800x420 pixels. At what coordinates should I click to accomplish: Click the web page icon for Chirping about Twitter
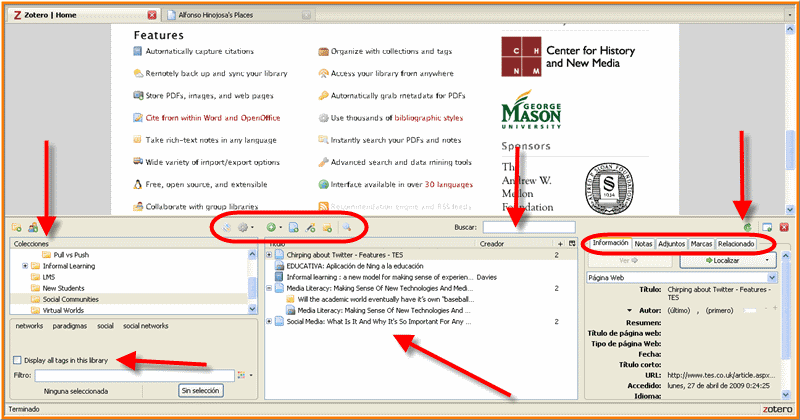pyautogui.click(x=279, y=255)
